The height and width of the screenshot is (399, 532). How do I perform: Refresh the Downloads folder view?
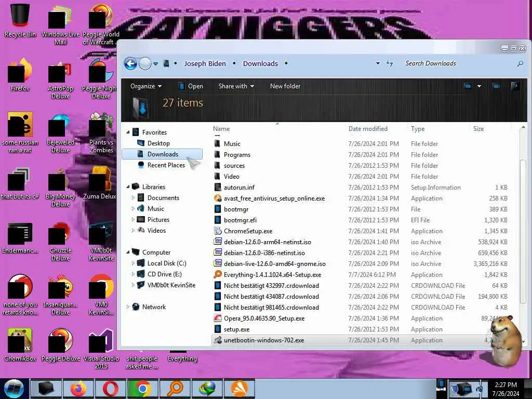390,63
